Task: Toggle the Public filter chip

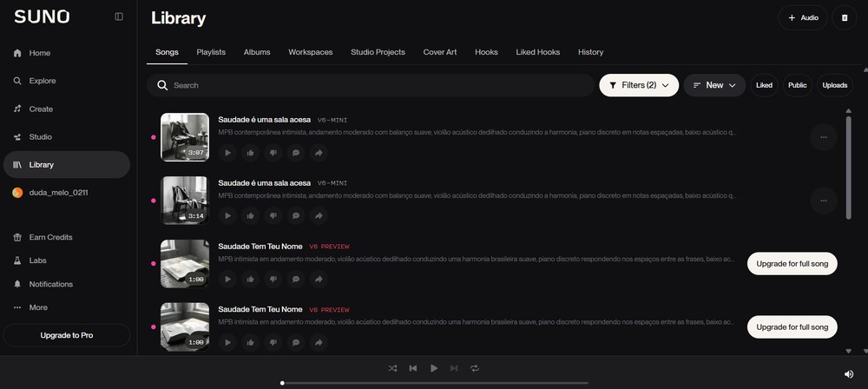Action: coord(797,85)
